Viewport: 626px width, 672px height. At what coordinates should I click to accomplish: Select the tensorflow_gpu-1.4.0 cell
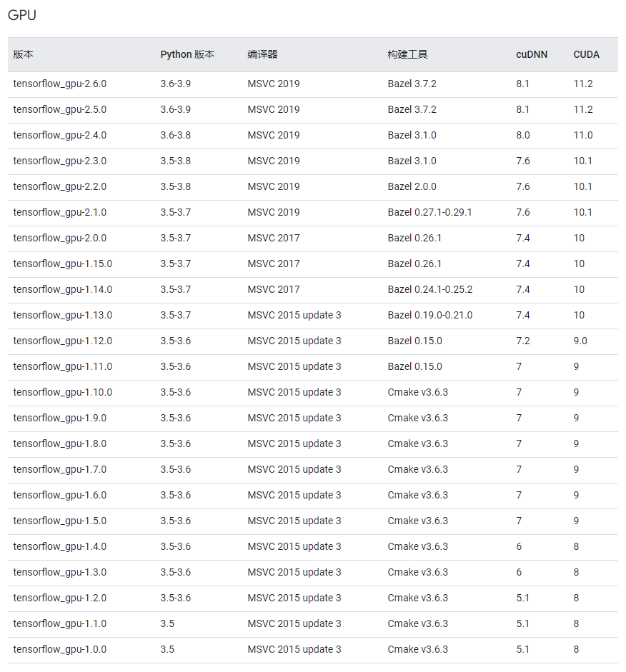coord(59,546)
